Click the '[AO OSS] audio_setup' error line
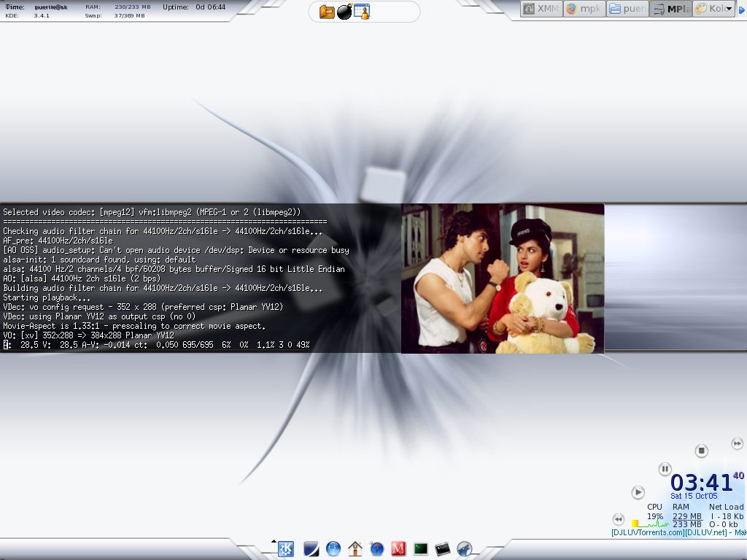The image size is (747, 560). point(177,250)
